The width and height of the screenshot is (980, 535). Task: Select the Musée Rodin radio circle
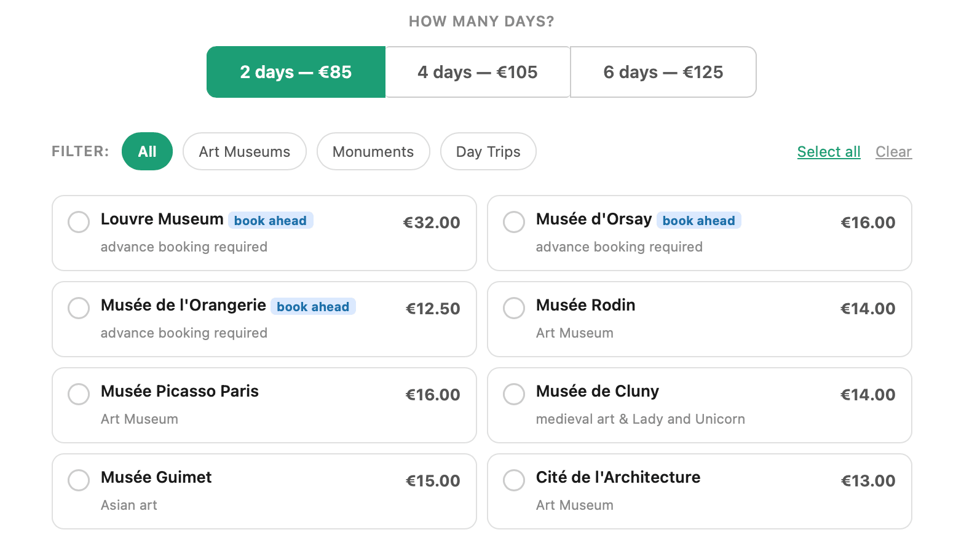(x=514, y=308)
